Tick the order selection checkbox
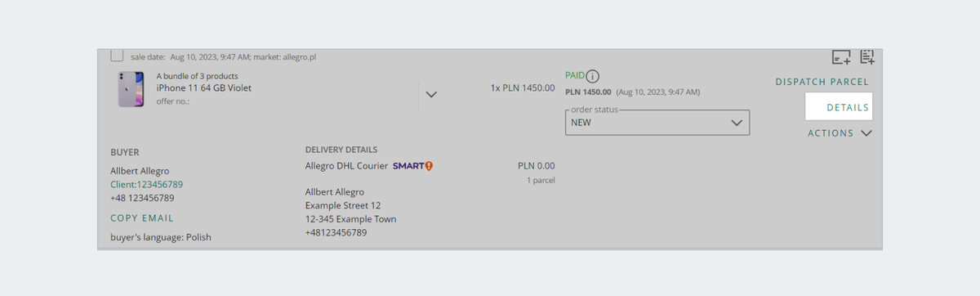 coord(117,56)
